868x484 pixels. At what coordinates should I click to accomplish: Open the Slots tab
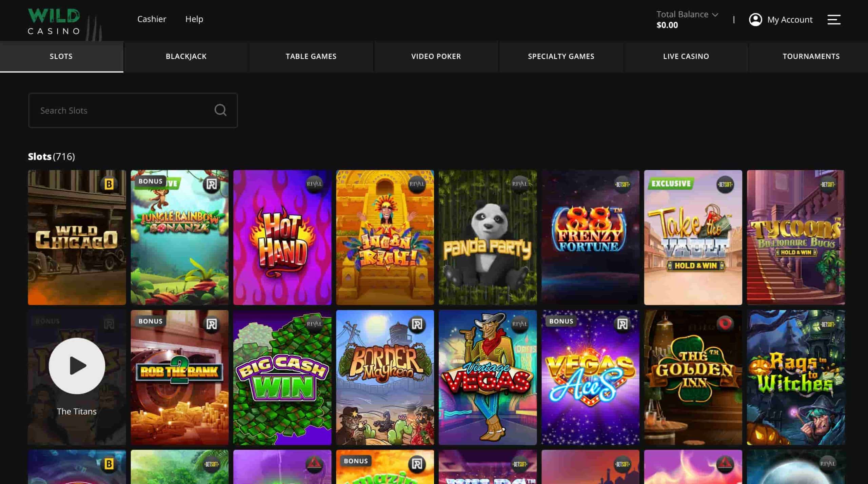(61, 56)
